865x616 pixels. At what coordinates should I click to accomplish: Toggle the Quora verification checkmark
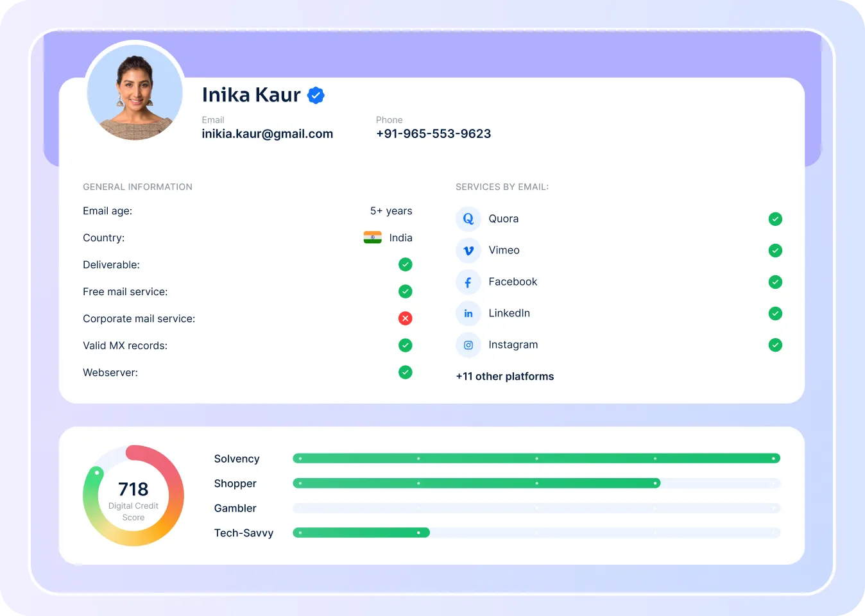pyautogui.click(x=775, y=219)
